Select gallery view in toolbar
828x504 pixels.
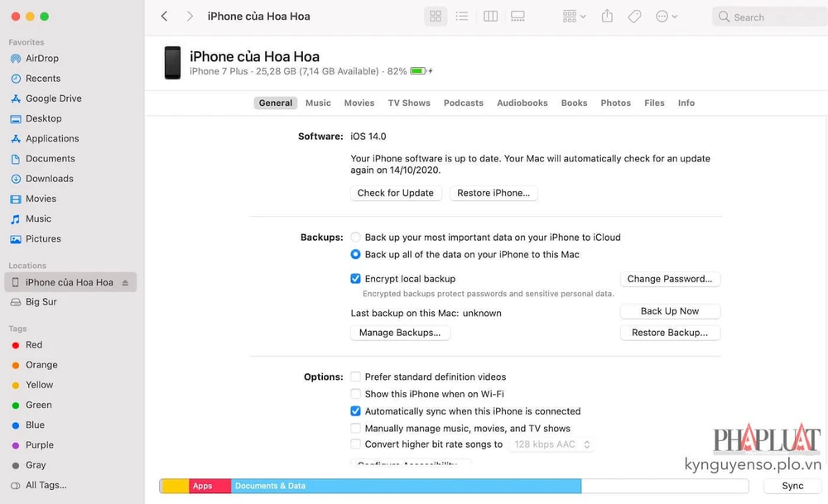click(518, 17)
